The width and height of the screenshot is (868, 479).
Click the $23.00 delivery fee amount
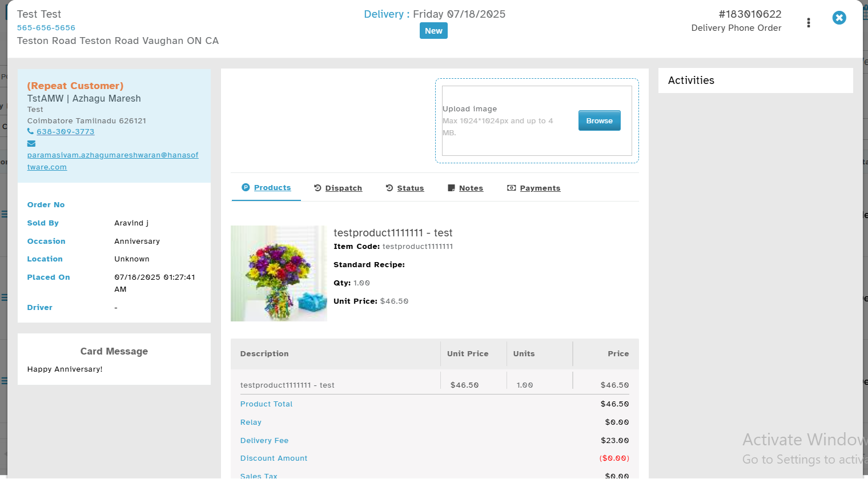pyautogui.click(x=615, y=440)
